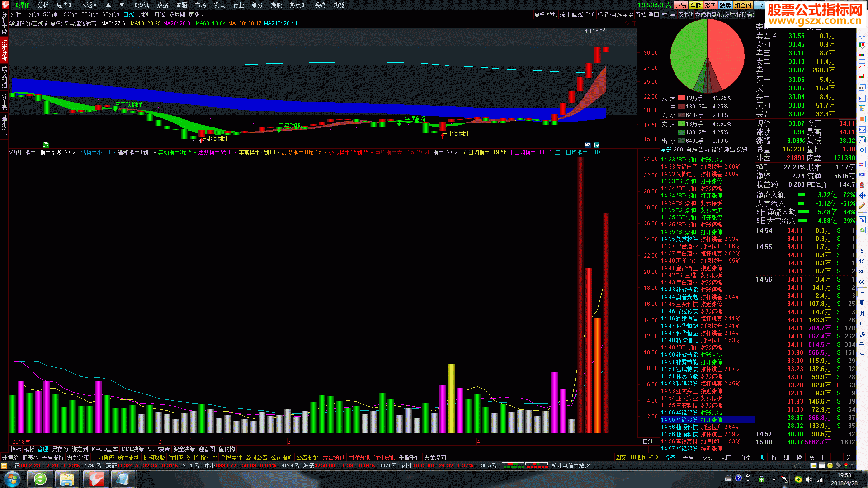The image size is (868, 488).
Task: Click the 涨买 button
Action: (710, 5)
